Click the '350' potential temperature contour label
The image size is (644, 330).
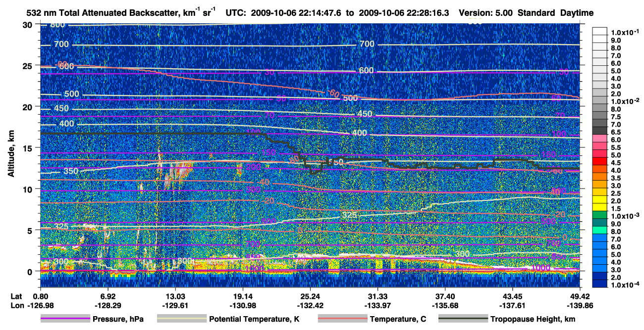pos(71,171)
